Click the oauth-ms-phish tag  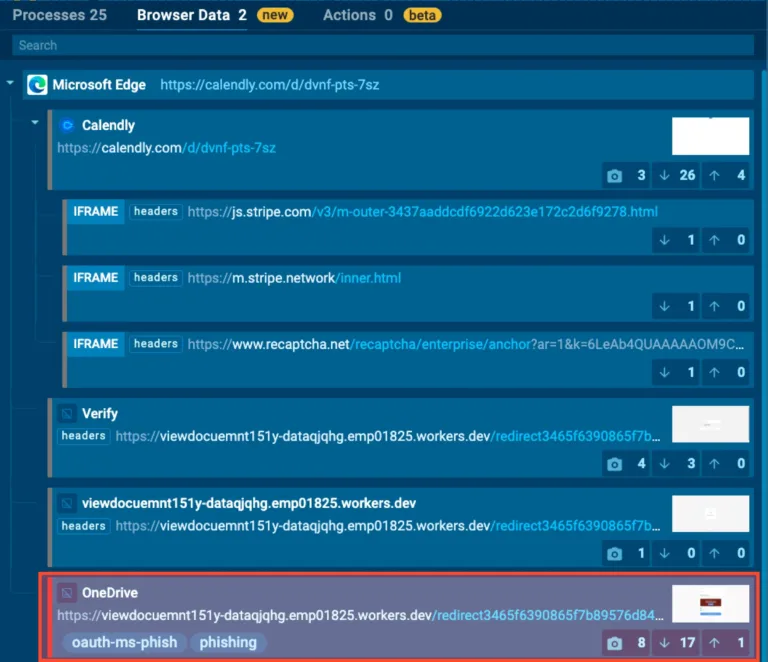[124, 642]
